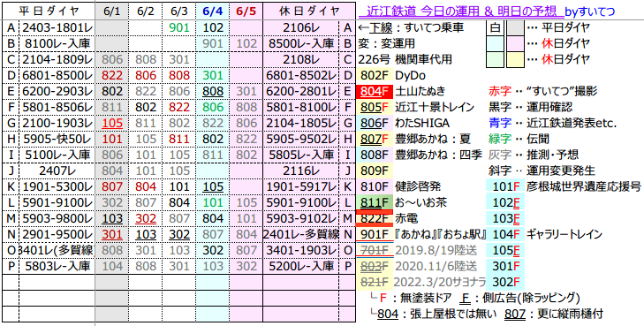
Task: Click the red-highlighted 804F legend cell
Action: [x=375, y=92]
